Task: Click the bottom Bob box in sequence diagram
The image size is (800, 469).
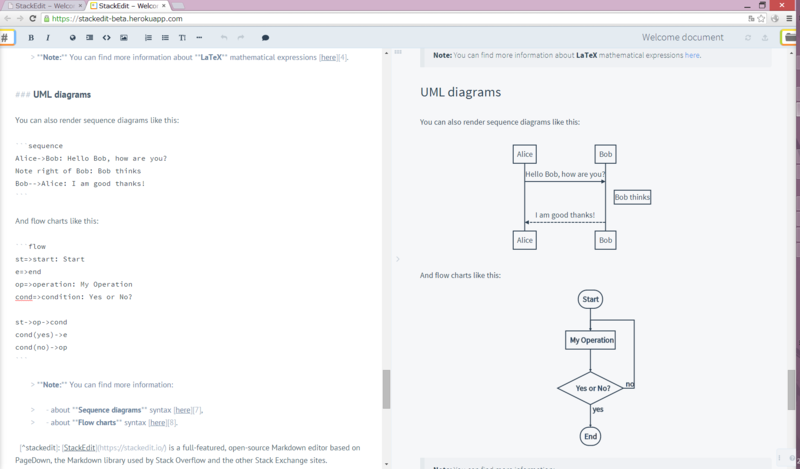Action: [x=606, y=240]
